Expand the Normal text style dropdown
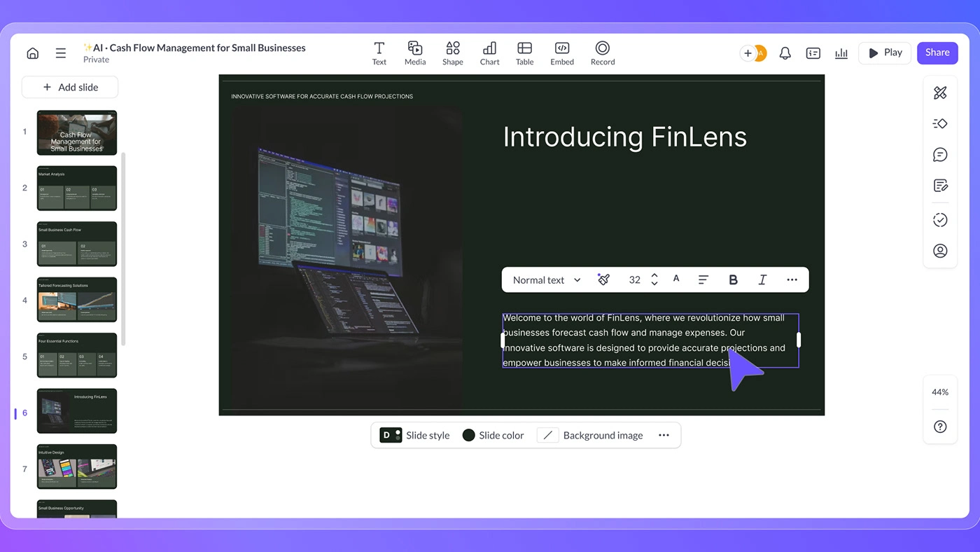 (x=547, y=280)
